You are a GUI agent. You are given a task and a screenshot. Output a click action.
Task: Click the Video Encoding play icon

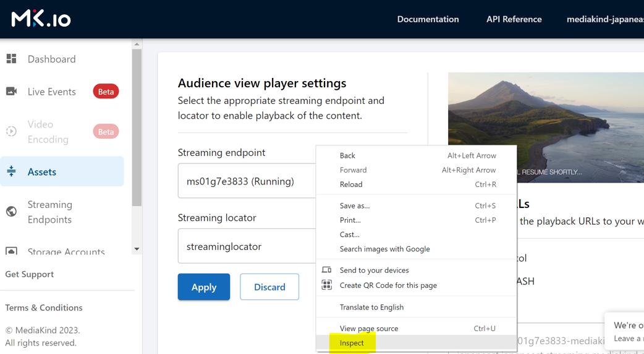tap(12, 132)
